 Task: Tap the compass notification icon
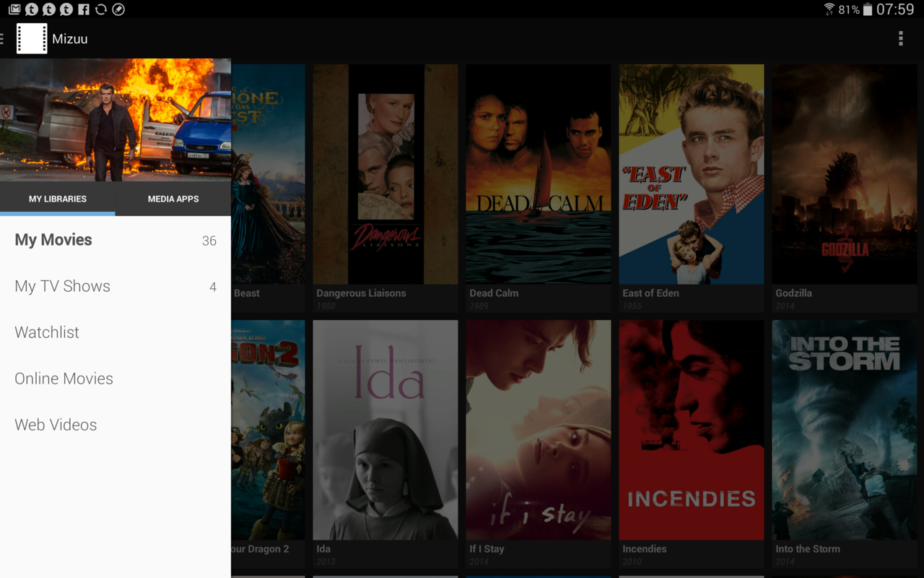tap(118, 9)
